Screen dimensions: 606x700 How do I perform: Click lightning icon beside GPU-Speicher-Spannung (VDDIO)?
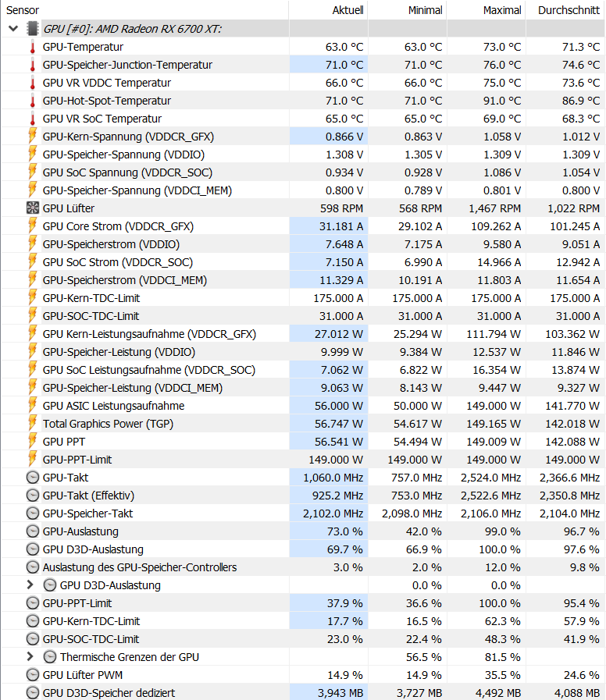(x=32, y=154)
